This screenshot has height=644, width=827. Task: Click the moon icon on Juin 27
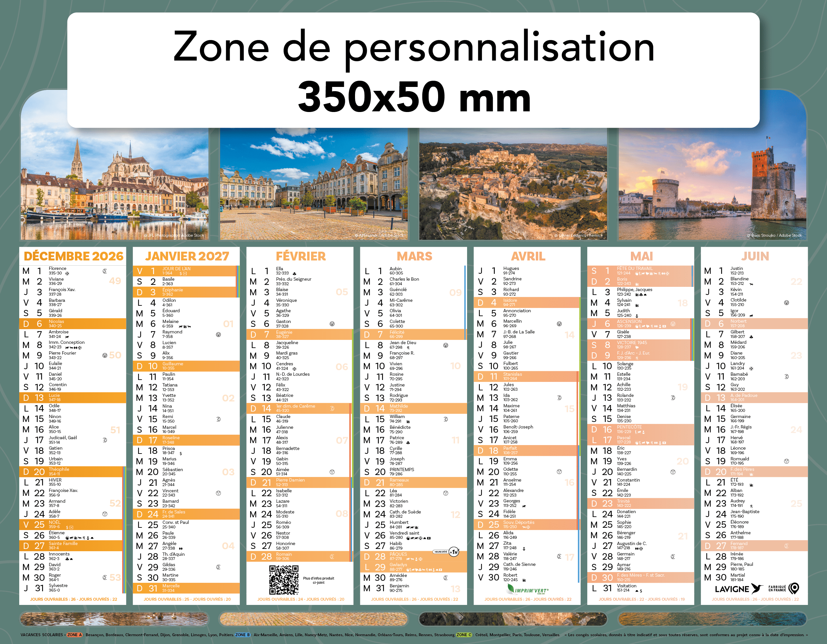point(787,546)
